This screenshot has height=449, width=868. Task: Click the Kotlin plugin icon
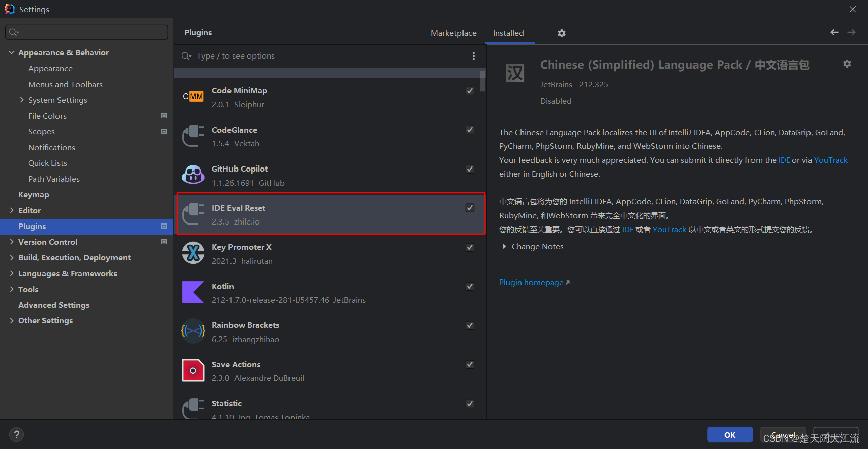(x=193, y=293)
